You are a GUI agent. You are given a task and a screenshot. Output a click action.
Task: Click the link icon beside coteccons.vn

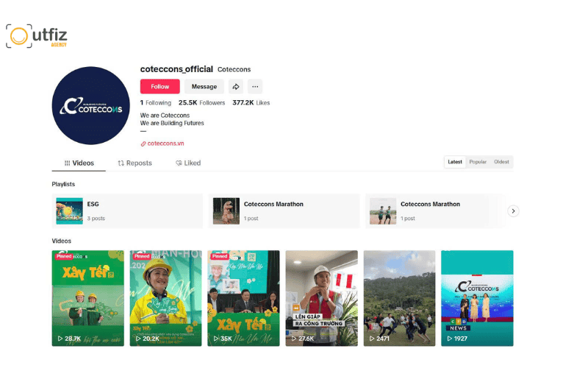[143, 144]
